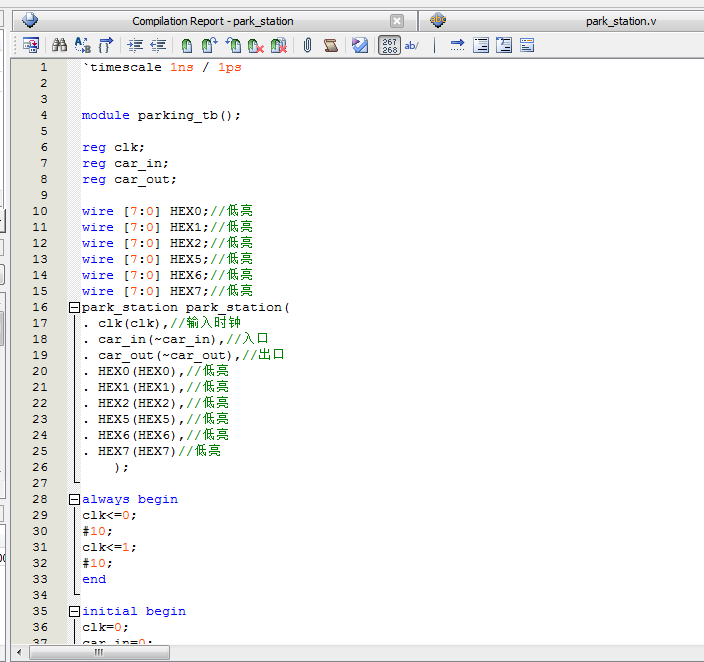Image resolution: width=704 pixels, height=662 pixels.
Task: Click the horizontal scrollbar thumb
Action: pos(98,652)
